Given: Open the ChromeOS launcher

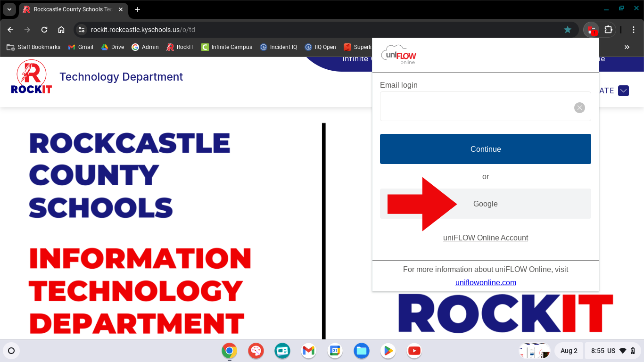Looking at the screenshot, I should click(11, 351).
